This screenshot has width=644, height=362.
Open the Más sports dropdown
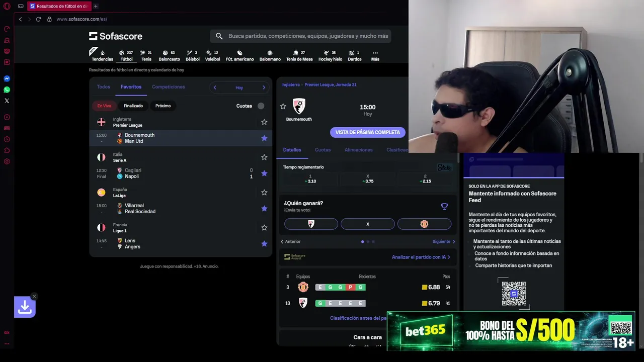coord(375,55)
